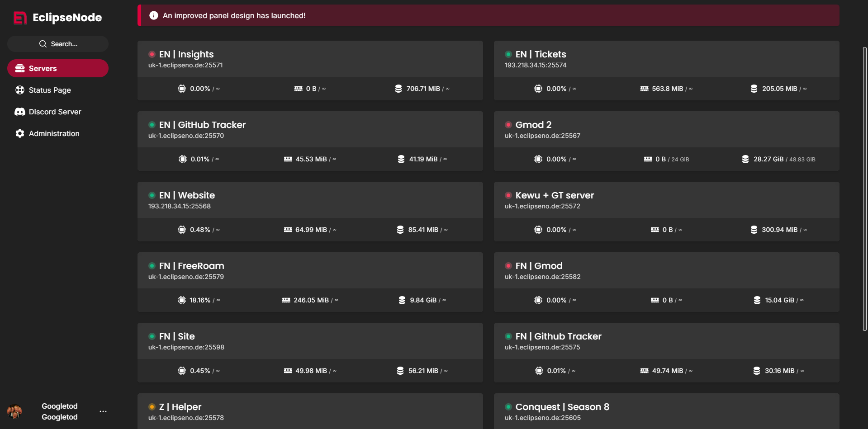Viewport: 868px width, 429px height.
Task: Open the user options three-dot menu
Action: tap(103, 411)
